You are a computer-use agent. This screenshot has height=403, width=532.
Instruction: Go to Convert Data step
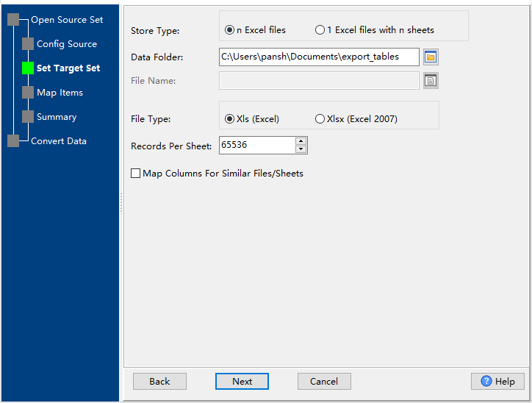pyautogui.click(x=59, y=141)
